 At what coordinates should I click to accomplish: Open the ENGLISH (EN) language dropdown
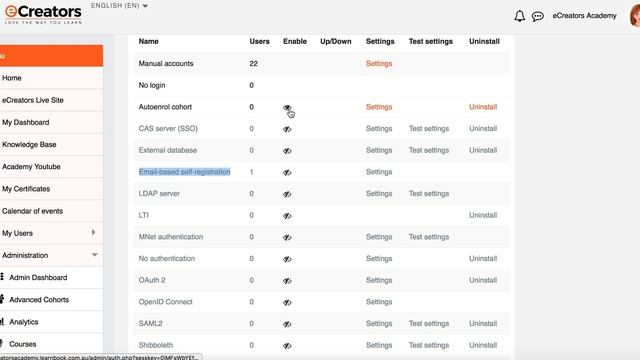[119, 6]
